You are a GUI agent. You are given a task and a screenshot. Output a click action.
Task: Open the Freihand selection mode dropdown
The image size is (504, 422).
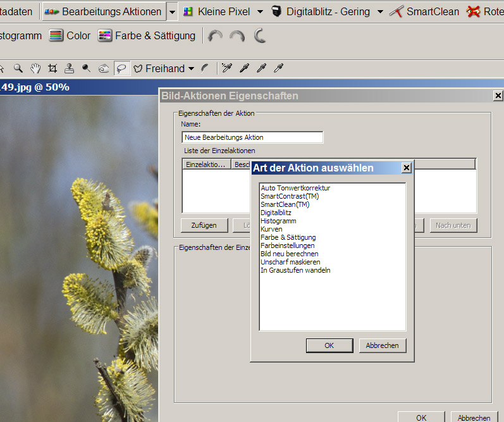point(191,68)
